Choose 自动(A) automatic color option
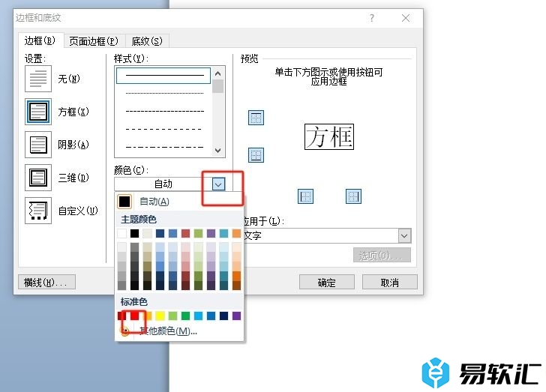Image resolution: width=546 pixels, height=392 pixels. [179, 202]
